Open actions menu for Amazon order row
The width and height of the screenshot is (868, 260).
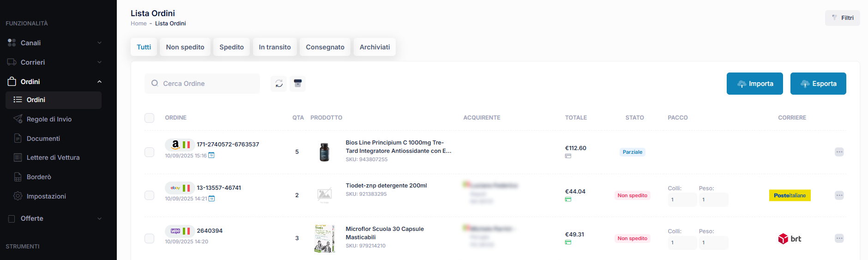[x=839, y=152]
